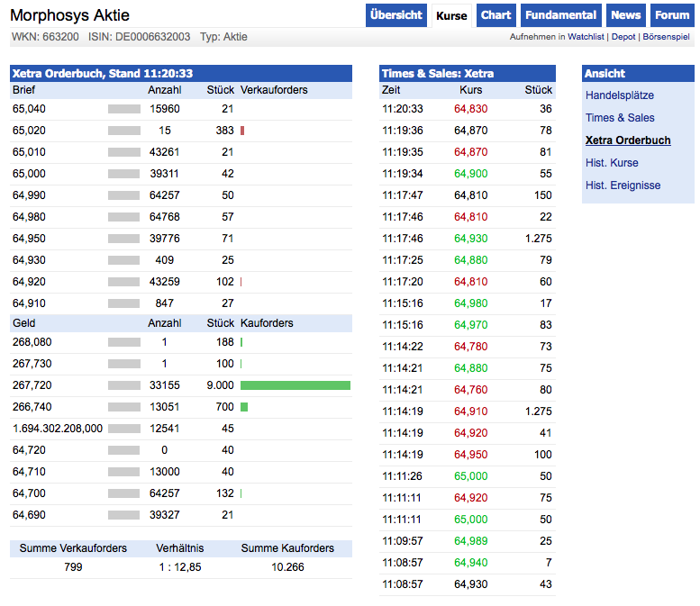Click the long green Kauforders bar for 267,720
Screen dimensions: 700x606
pyautogui.click(x=295, y=385)
